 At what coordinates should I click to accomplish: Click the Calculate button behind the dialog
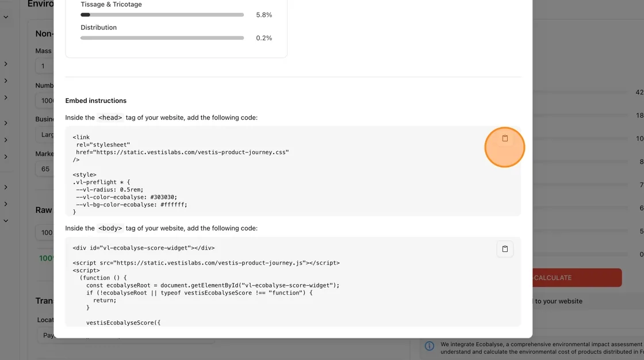pyautogui.click(x=577, y=278)
